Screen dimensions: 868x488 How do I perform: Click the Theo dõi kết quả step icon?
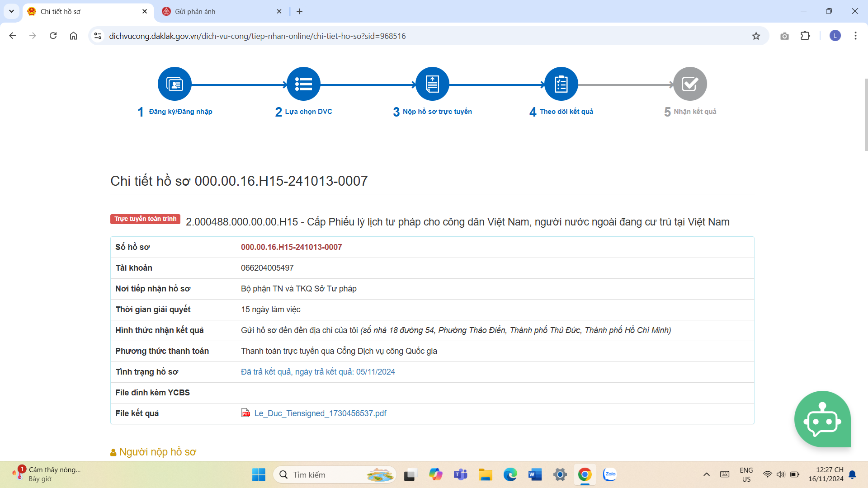pyautogui.click(x=561, y=84)
